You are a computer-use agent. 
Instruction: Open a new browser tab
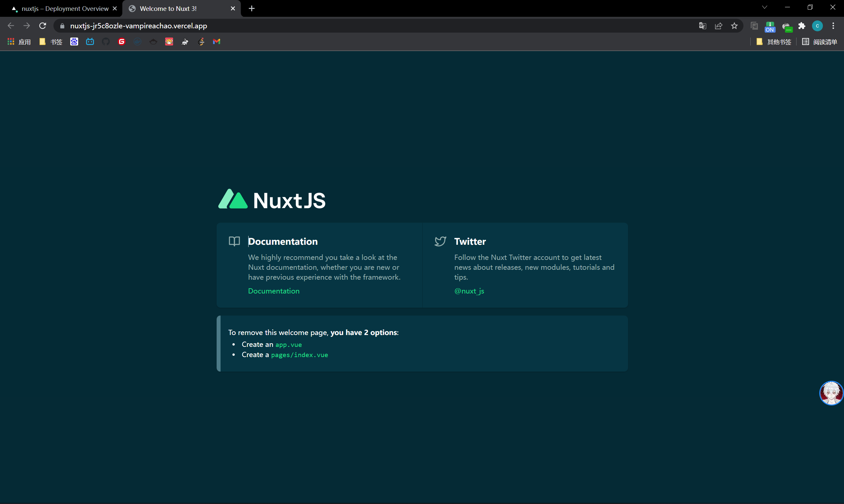point(252,9)
